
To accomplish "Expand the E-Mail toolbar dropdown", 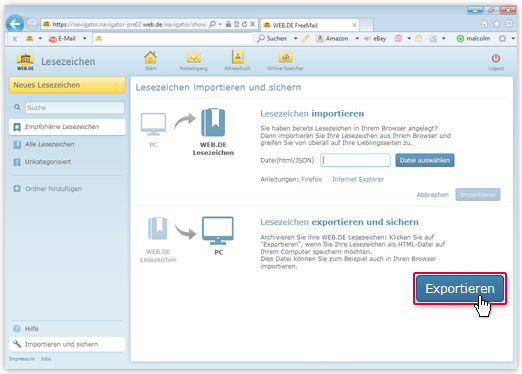I will click(85, 39).
